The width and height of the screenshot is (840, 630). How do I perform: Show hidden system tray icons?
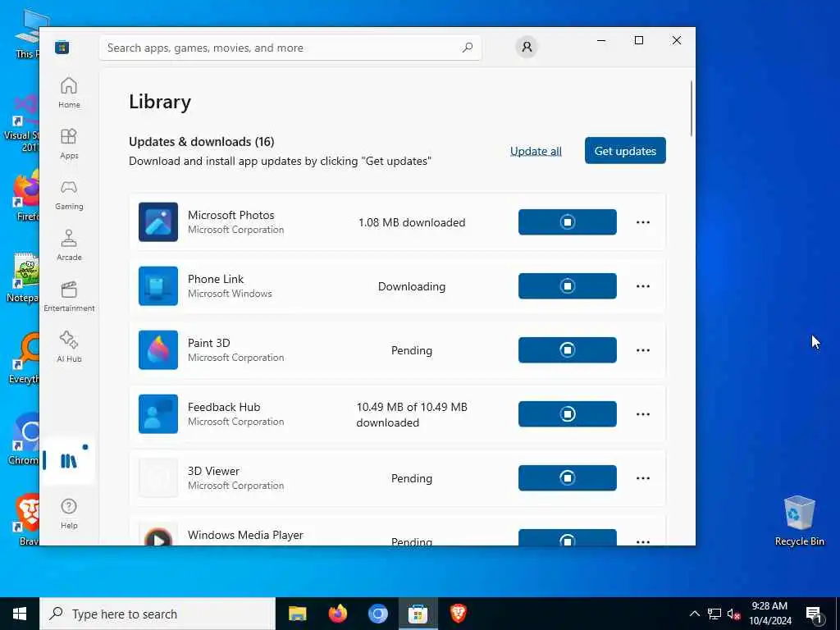[694, 614]
